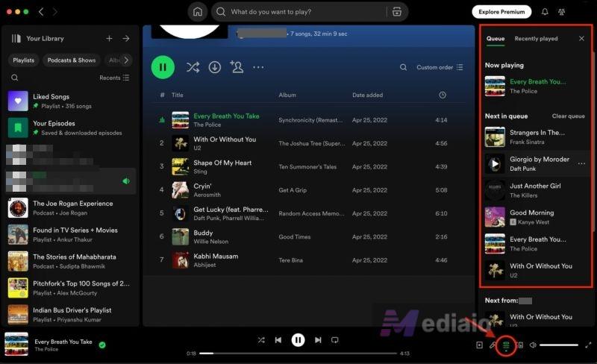The width and height of the screenshot is (597, 364).
Task: Open The Joe Rogan Experience podcast
Action: 71,208
